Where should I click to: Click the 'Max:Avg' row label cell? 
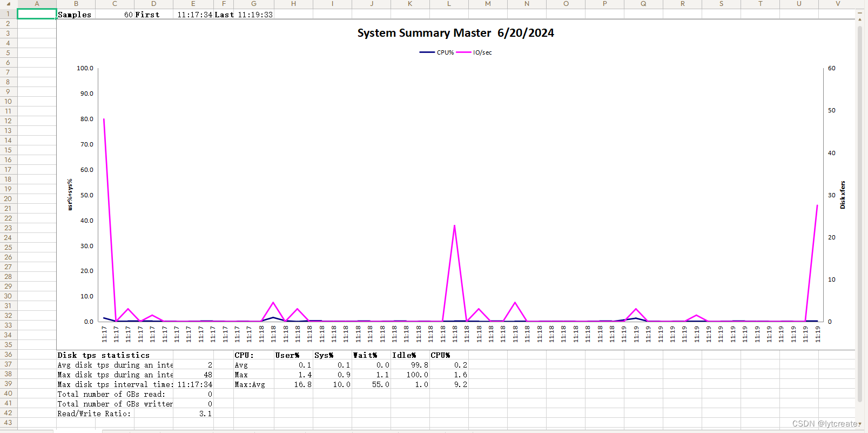pyautogui.click(x=254, y=384)
